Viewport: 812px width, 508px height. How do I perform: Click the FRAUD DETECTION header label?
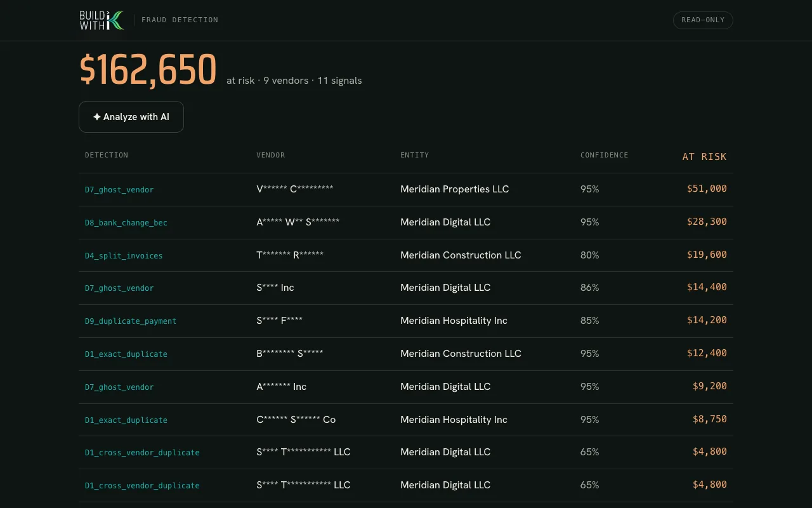click(180, 20)
